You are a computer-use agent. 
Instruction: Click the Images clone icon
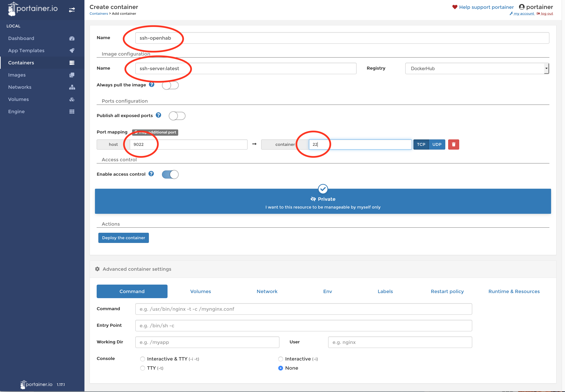pyautogui.click(x=72, y=75)
